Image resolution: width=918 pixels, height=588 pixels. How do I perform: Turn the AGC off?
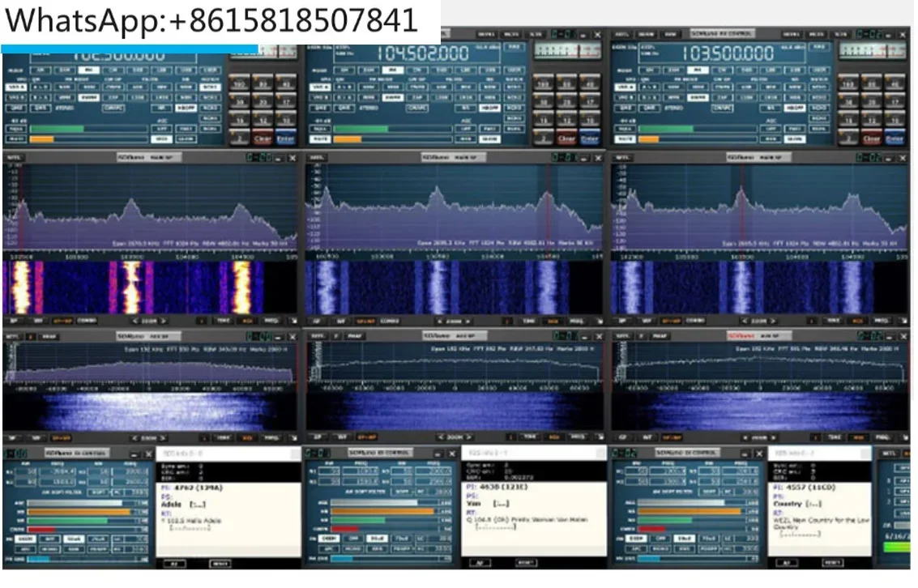point(163,127)
